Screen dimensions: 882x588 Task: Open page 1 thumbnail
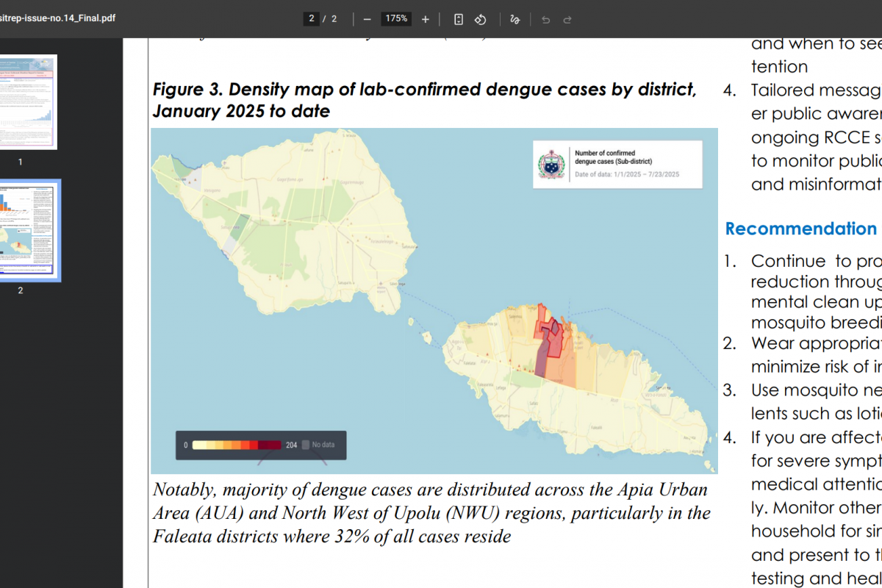coord(27,102)
